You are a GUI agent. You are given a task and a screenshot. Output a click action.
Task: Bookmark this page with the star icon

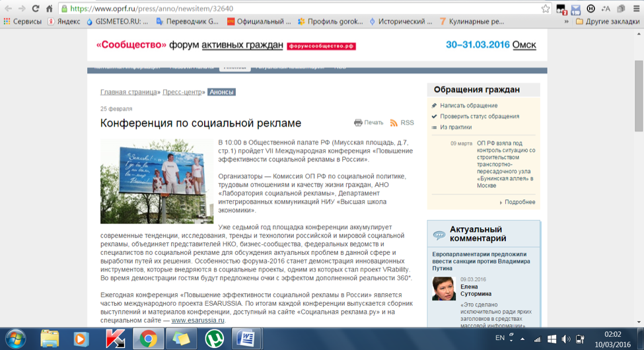[546, 9]
